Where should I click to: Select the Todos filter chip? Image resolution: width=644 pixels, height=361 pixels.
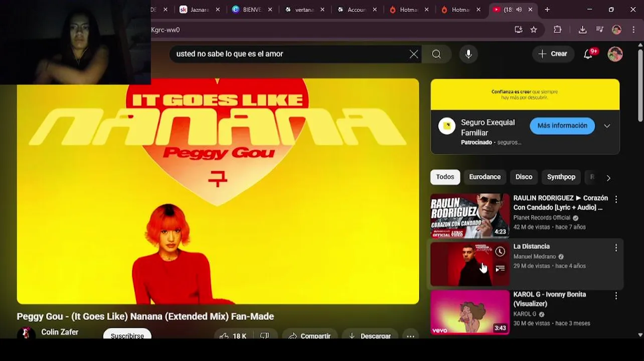click(445, 177)
